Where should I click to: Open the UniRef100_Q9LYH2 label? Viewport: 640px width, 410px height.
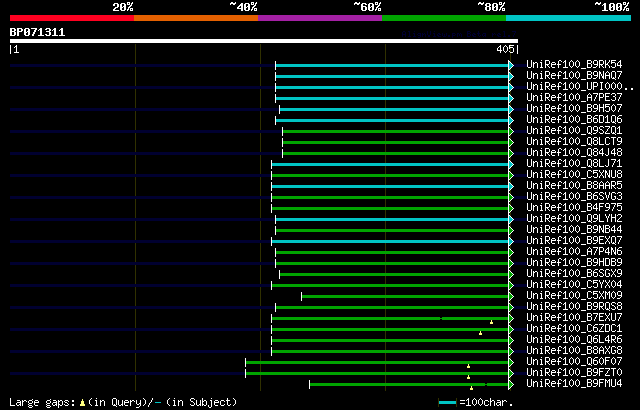(x=574, y=219)
